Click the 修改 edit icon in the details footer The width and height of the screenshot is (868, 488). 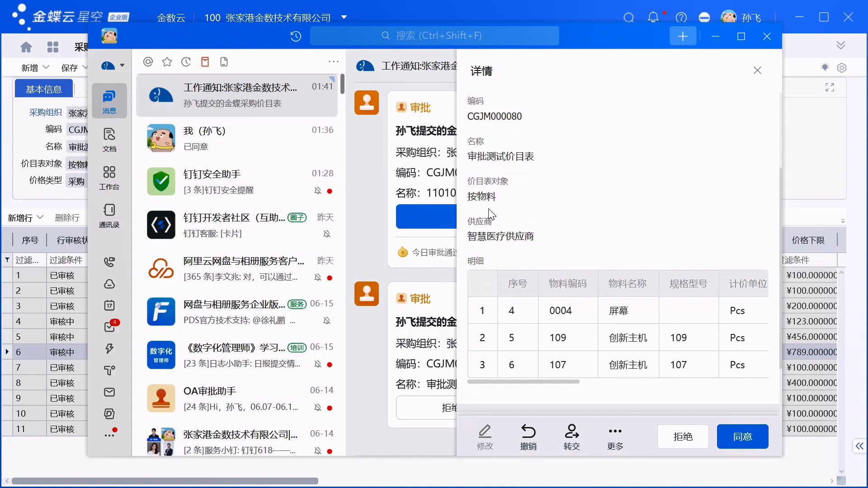pyautogui.click(x=485, y=436)
